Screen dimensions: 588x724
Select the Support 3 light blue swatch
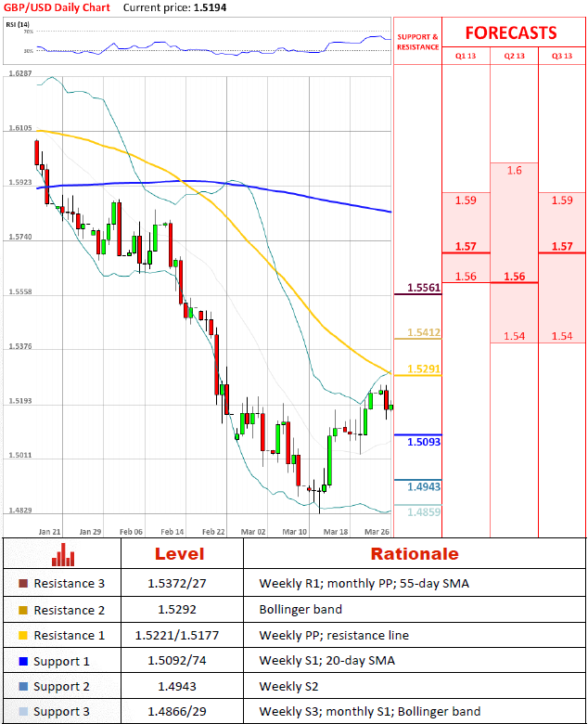click(x=23, y=712)
